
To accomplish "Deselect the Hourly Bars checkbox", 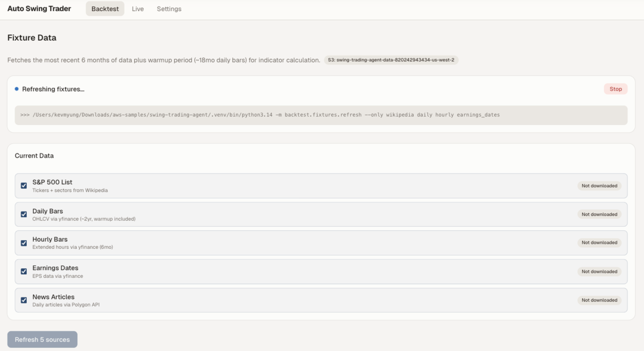I will pos(24,243).
